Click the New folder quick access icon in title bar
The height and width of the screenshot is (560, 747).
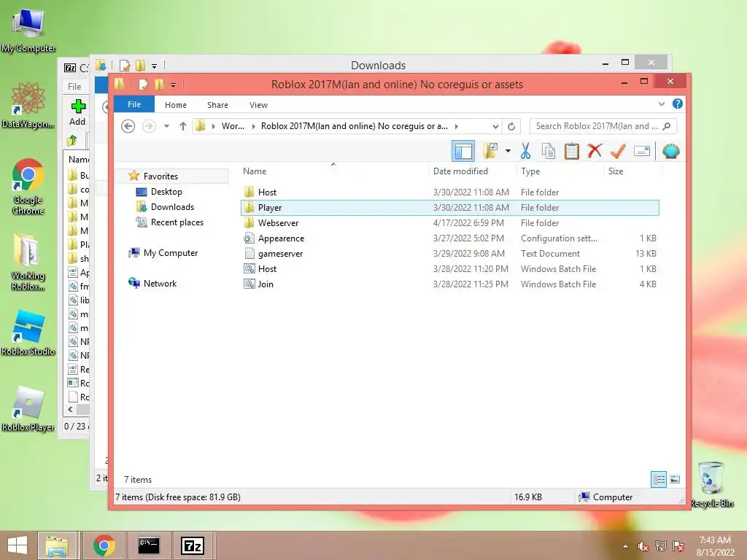click(x=158, y=85)
